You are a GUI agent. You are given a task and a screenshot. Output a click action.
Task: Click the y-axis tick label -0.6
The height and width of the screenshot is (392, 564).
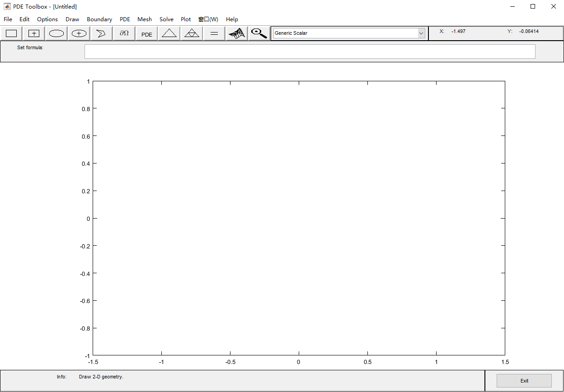85,301
